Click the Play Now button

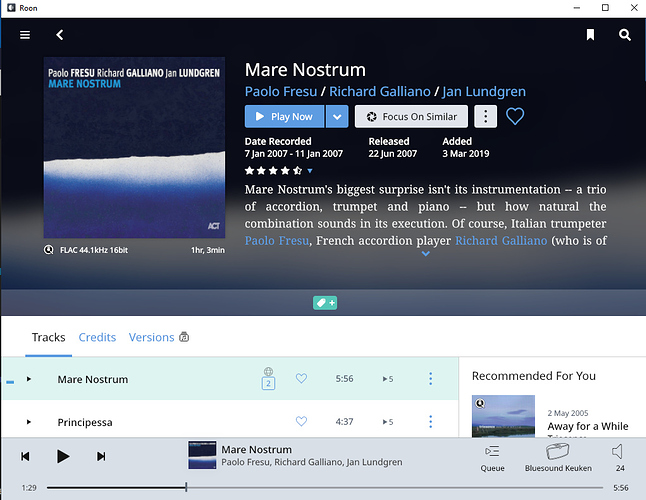[284, 117]
